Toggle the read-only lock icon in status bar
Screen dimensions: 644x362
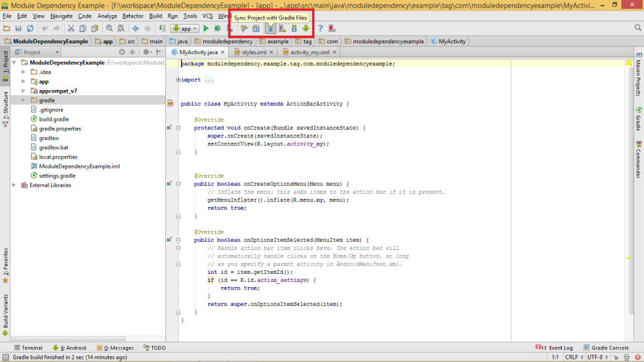[x=616, y=358]
